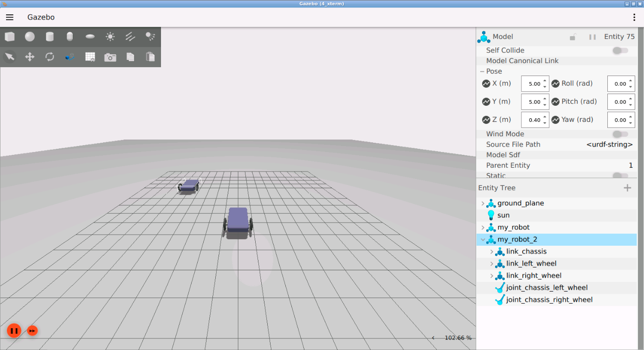Click the plot icon for X (m)

point(486,84)
